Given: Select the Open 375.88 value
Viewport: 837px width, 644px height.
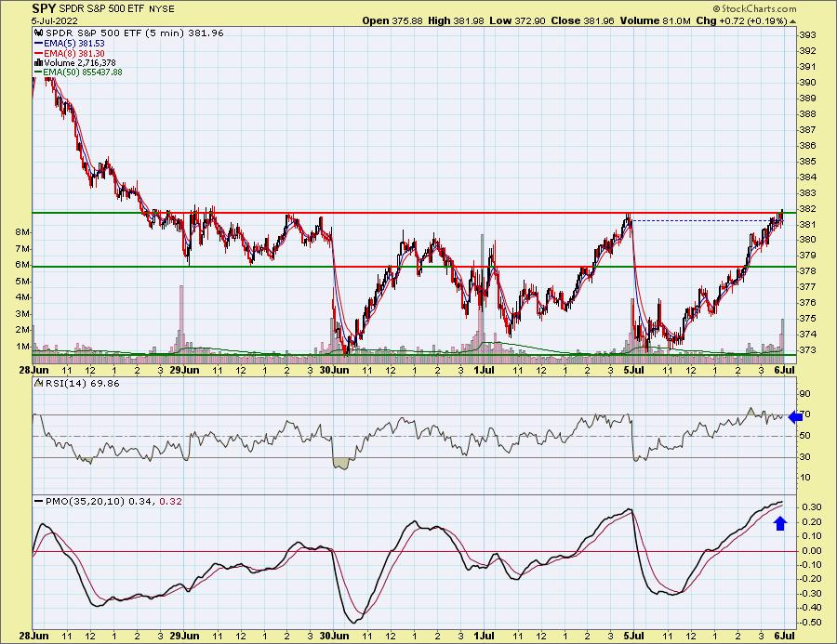Looking at the screenshot, I should point(392,20).
